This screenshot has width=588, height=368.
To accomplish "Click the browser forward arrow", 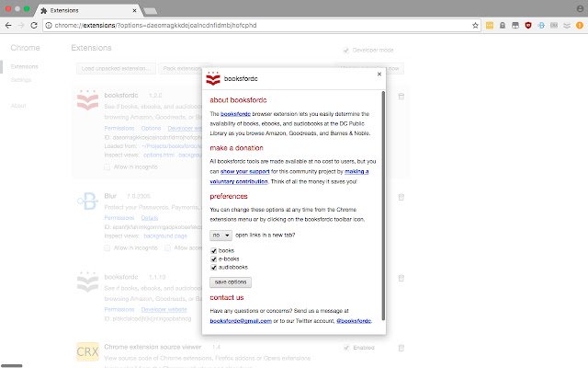I will pyautogui.click(x=21, y=25).
